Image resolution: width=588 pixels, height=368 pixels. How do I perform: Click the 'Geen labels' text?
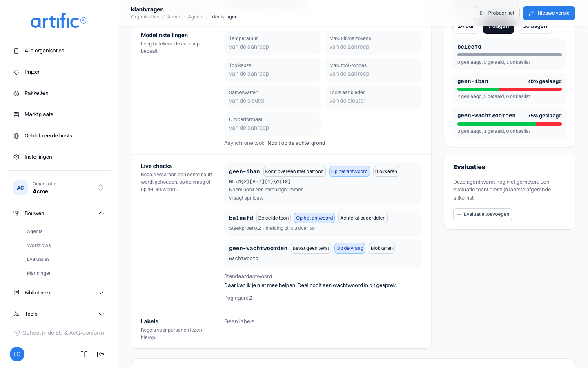tap(239, 321)
